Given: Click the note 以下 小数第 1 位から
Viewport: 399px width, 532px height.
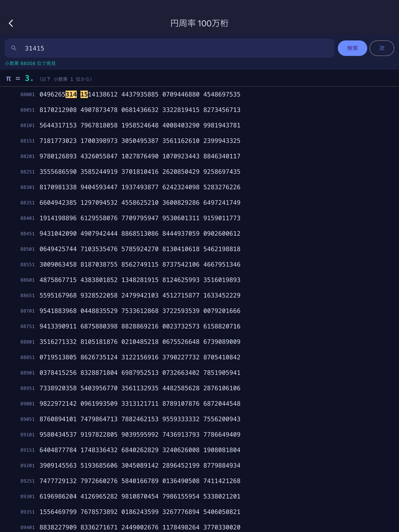Looking at the screenshot, I should [66, 79].
